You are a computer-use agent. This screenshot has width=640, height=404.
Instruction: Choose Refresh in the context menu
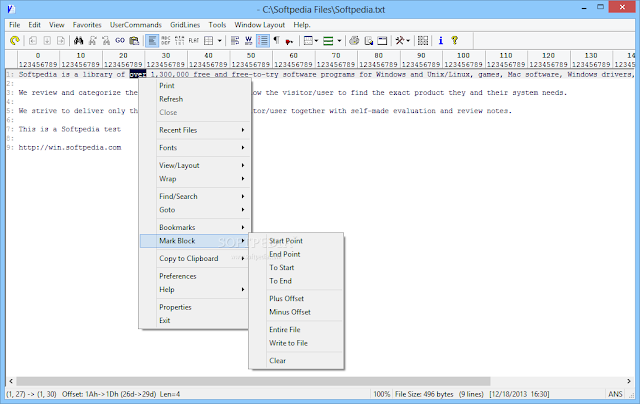[194, 99]
